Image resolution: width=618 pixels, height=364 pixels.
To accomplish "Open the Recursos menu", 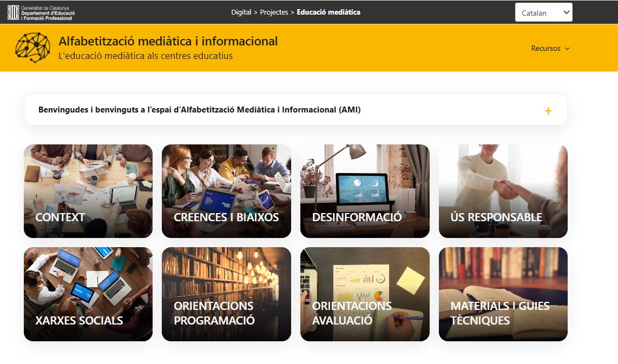I will click(550, 49).
